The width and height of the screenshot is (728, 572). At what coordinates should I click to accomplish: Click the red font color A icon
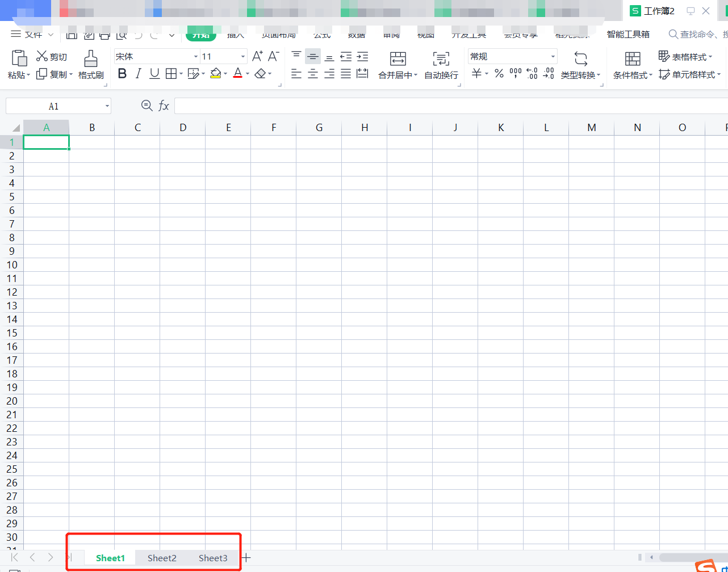tap(237, 74)
